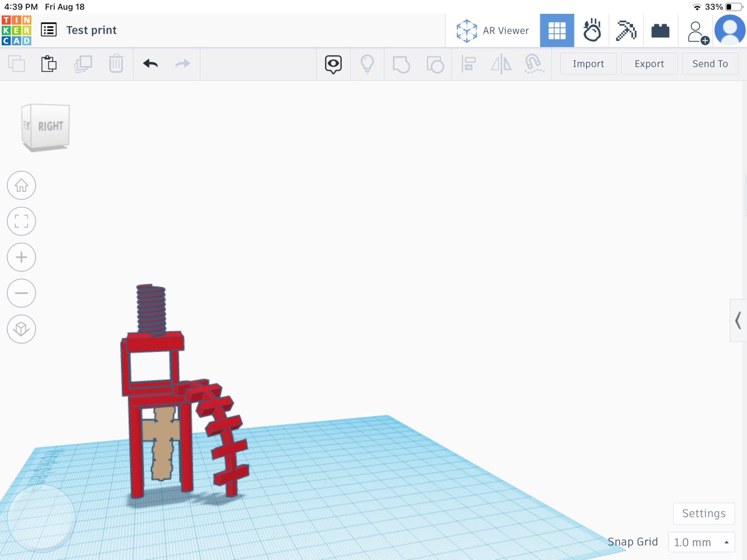
Task: Duplicate the object with the Duplicate icon
Action: (83, 64)
